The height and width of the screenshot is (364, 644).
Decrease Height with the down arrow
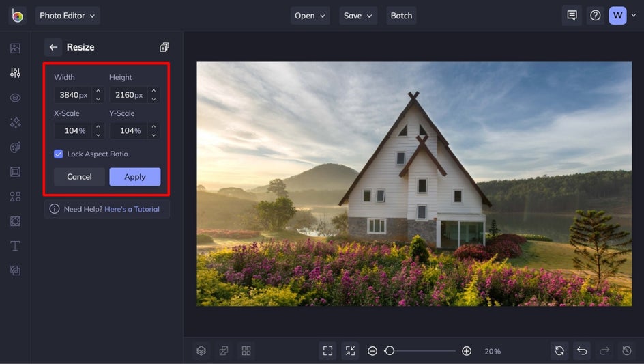(153, 99)
